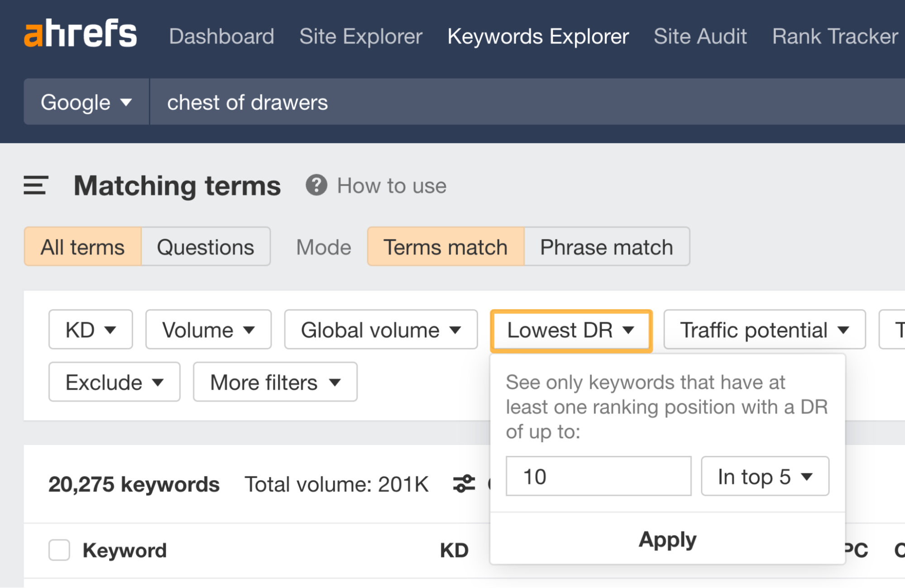Navigate to Site Explorer
This screenshot has height=588, width=905.
360,36
